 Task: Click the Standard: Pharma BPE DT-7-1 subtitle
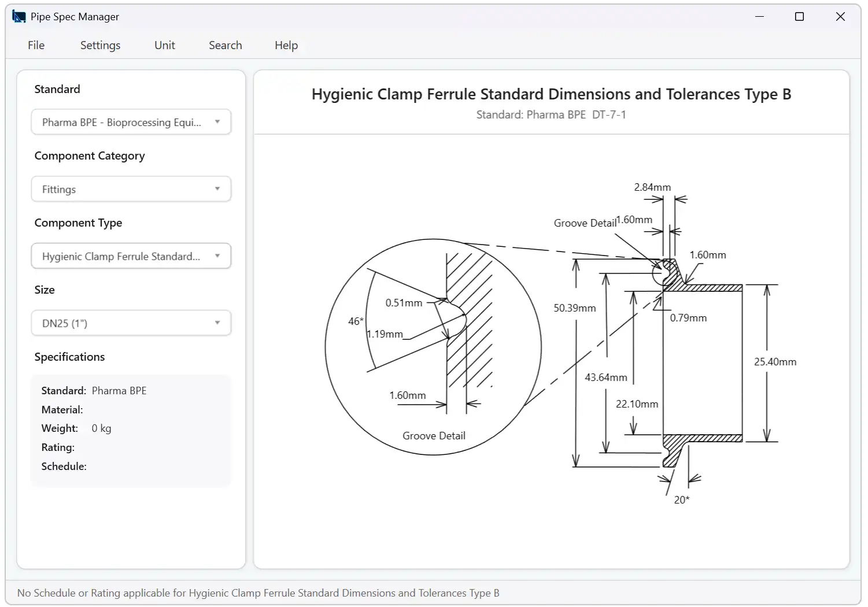coord(551,114)
